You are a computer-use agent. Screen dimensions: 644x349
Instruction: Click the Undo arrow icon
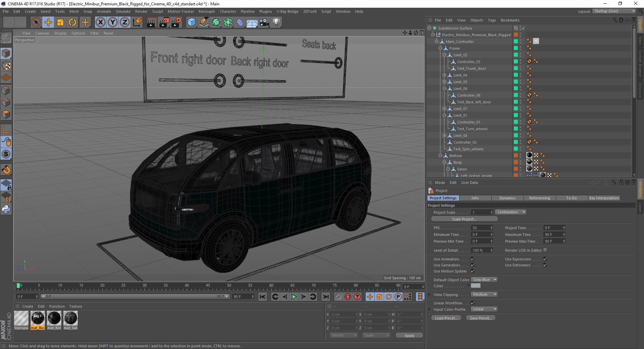(x=9, y=22)
